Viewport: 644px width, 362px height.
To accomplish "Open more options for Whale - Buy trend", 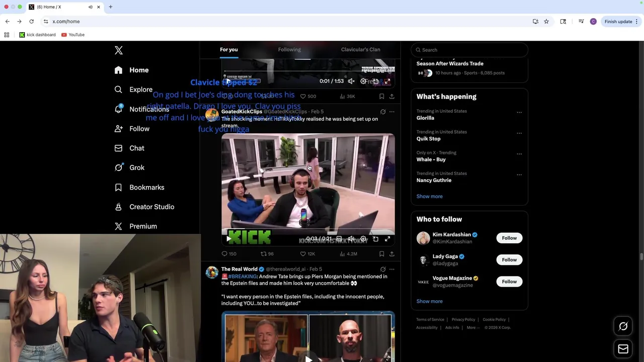I will [519, 154].
